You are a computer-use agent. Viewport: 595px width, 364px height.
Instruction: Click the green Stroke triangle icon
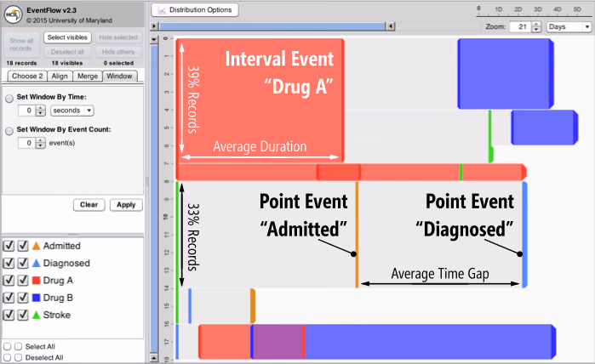36,315
